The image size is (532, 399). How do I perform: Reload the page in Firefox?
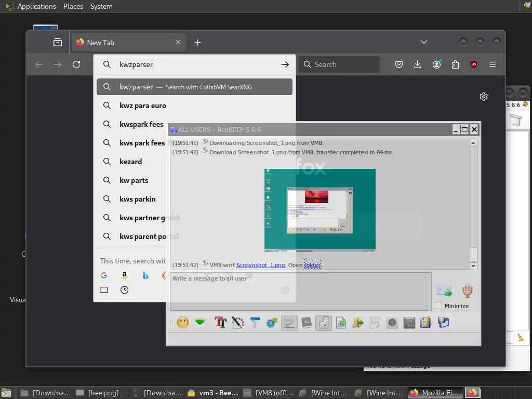[76, 64]
